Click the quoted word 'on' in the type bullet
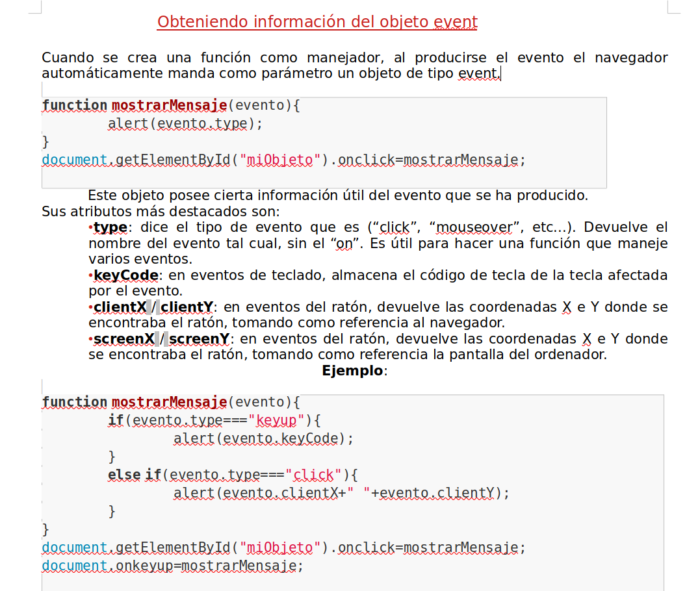Screen dimensions: 700x591 point(344,244)
